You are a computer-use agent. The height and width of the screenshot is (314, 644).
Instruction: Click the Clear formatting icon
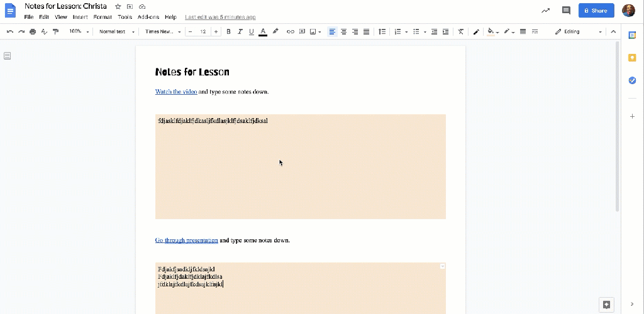461,31
